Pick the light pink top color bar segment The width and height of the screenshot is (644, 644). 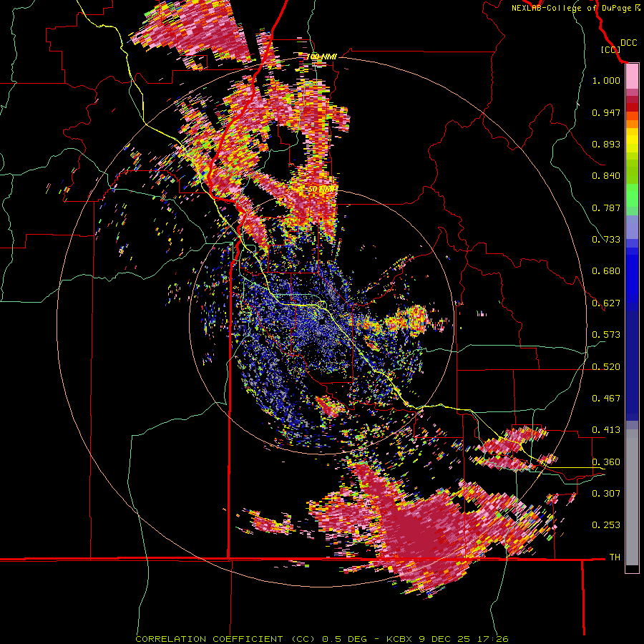coord(632,77)
